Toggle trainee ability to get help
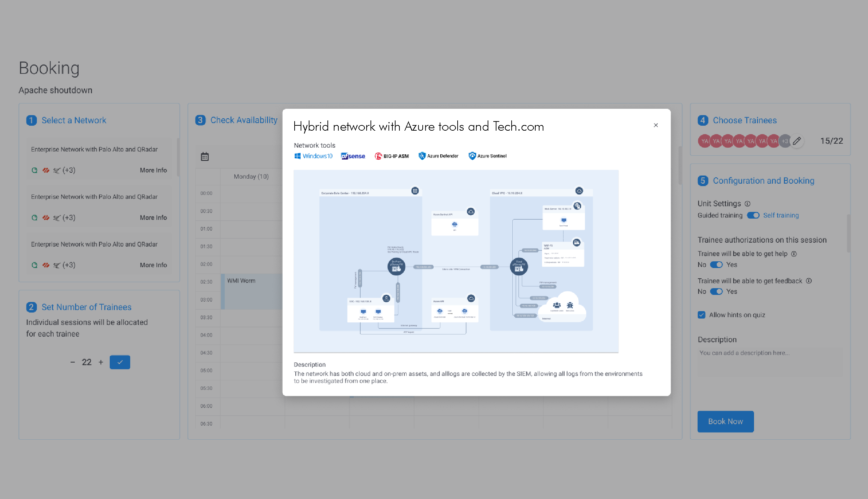The image size is (868, 499). 716,265
